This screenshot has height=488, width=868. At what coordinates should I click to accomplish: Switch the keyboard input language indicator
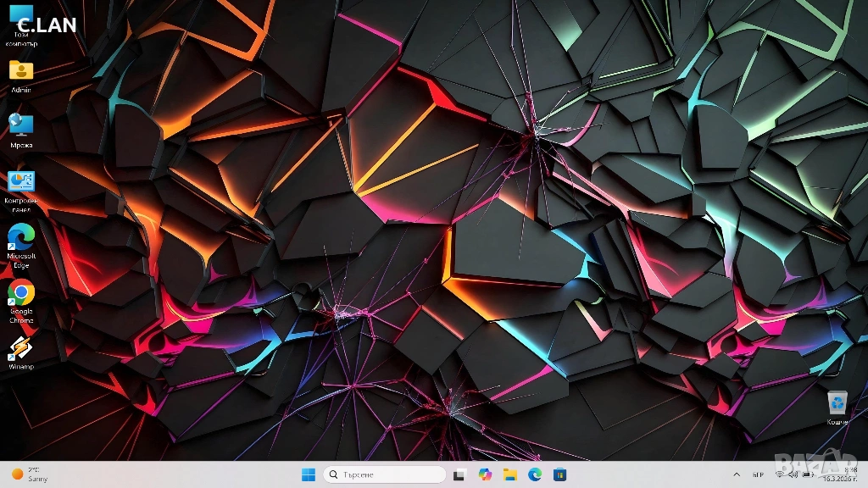pos(757,474)
